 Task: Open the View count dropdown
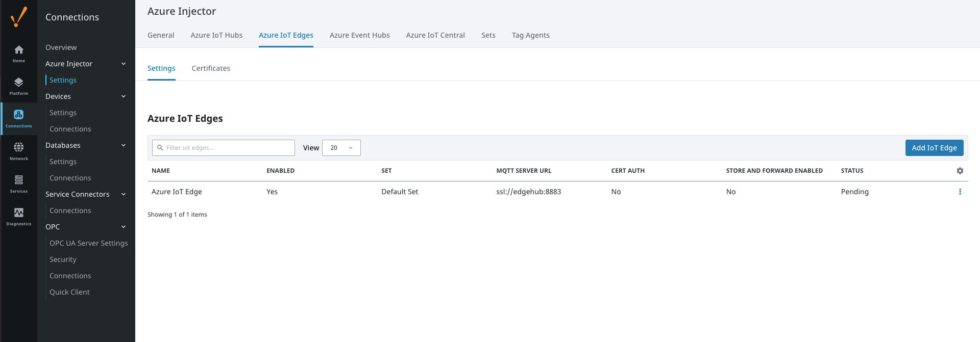[x=341, y=148]
